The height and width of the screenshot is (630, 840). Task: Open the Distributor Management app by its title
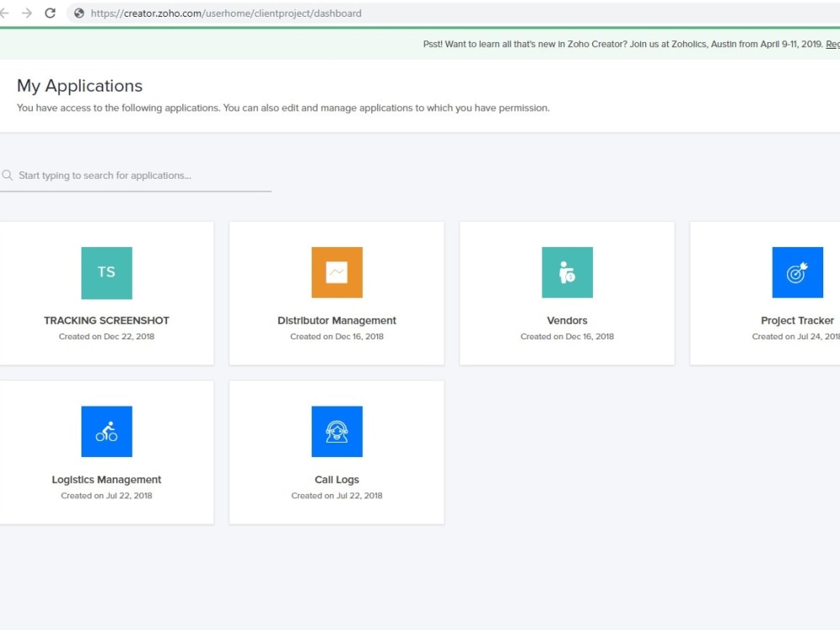[336, 320]
